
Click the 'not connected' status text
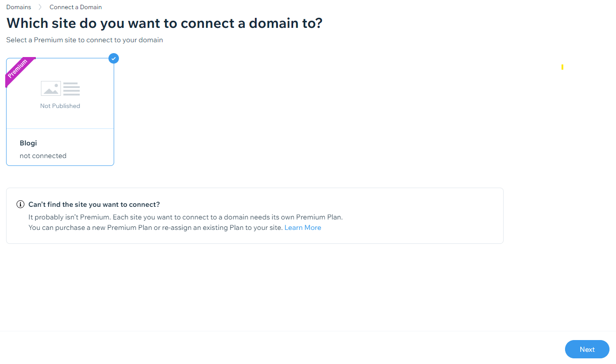[x=43, y=156]
